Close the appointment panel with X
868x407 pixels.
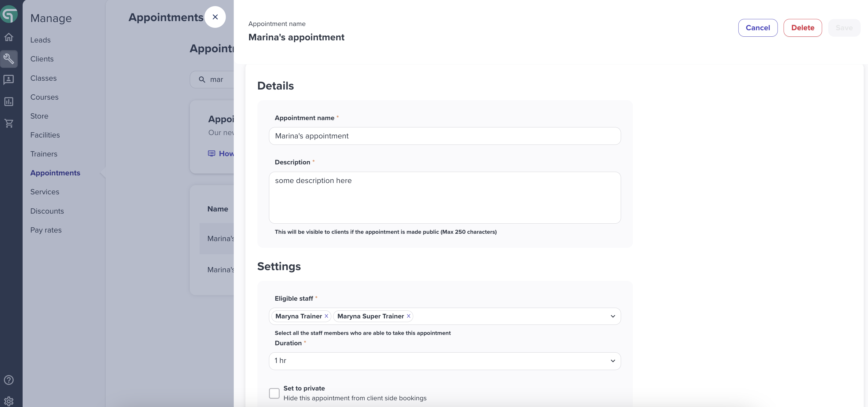pos(215,17)
